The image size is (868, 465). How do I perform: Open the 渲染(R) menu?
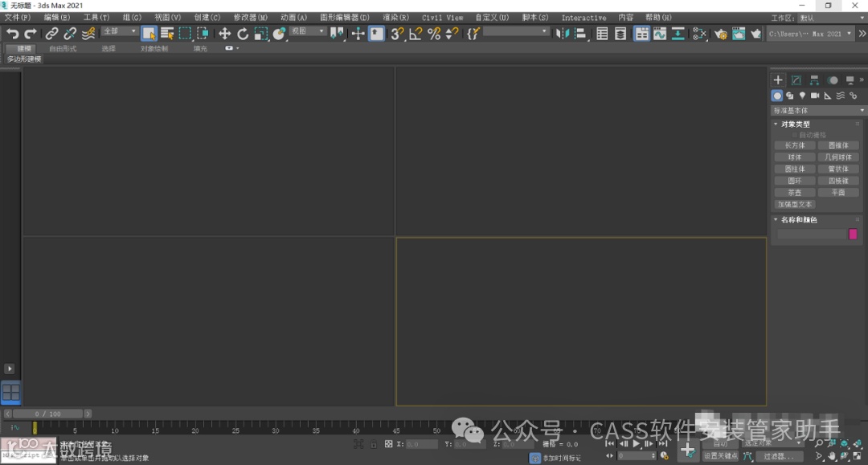coord(395,18)
